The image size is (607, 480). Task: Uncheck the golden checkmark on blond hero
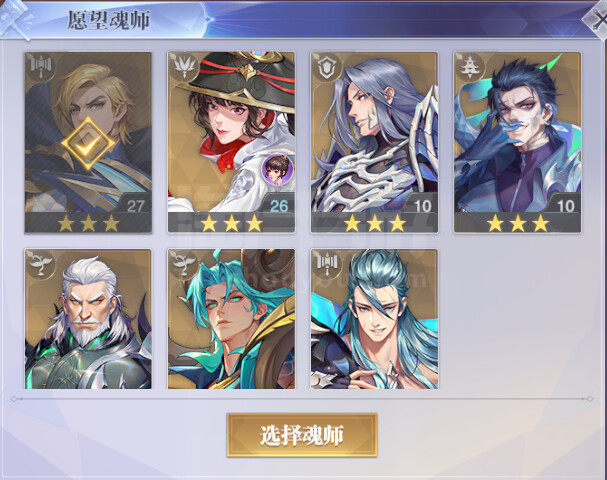[88, 144]
